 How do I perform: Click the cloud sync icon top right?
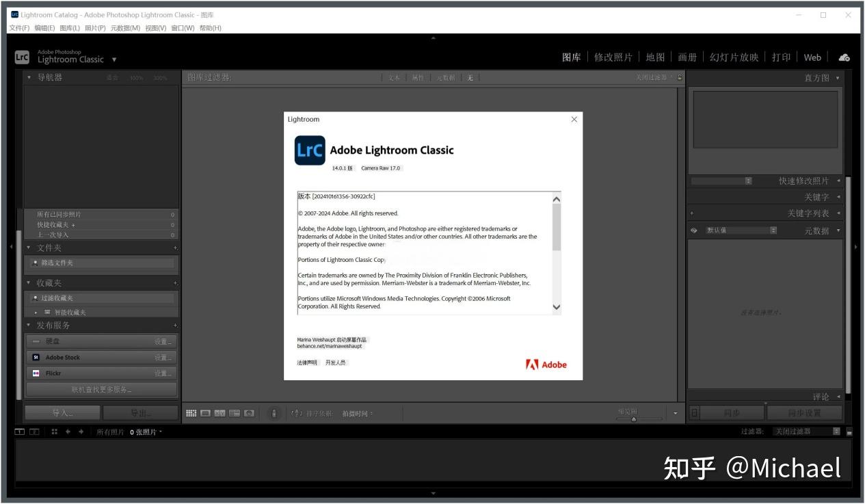tap(844, 57)
